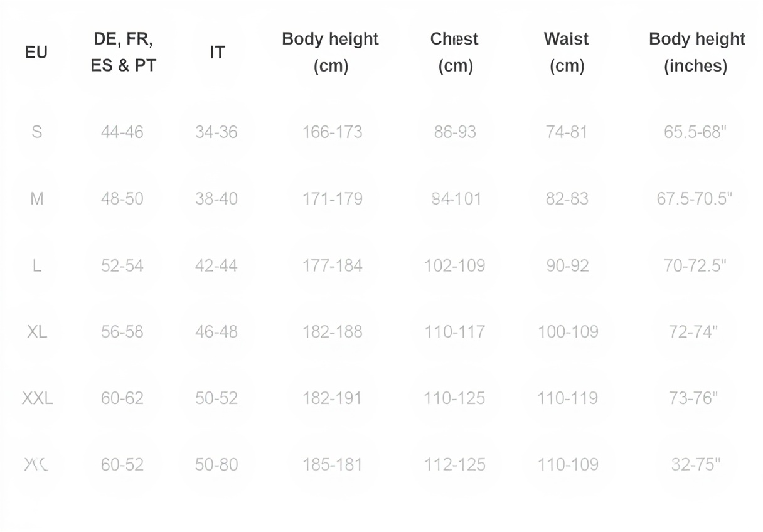
Task: Select the S size row label
Action: pyautogui.click(x=37, y=132)
